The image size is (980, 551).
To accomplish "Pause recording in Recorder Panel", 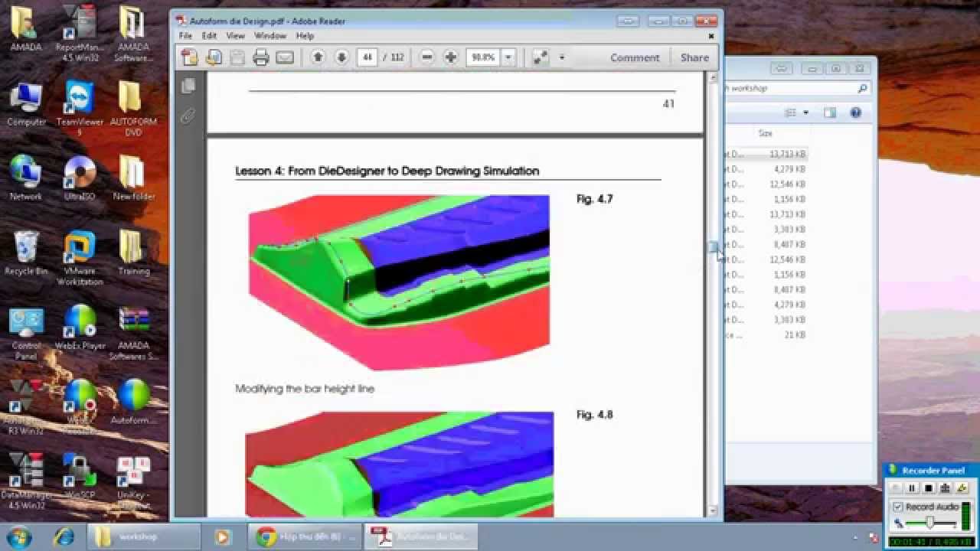I will [912, 488].
